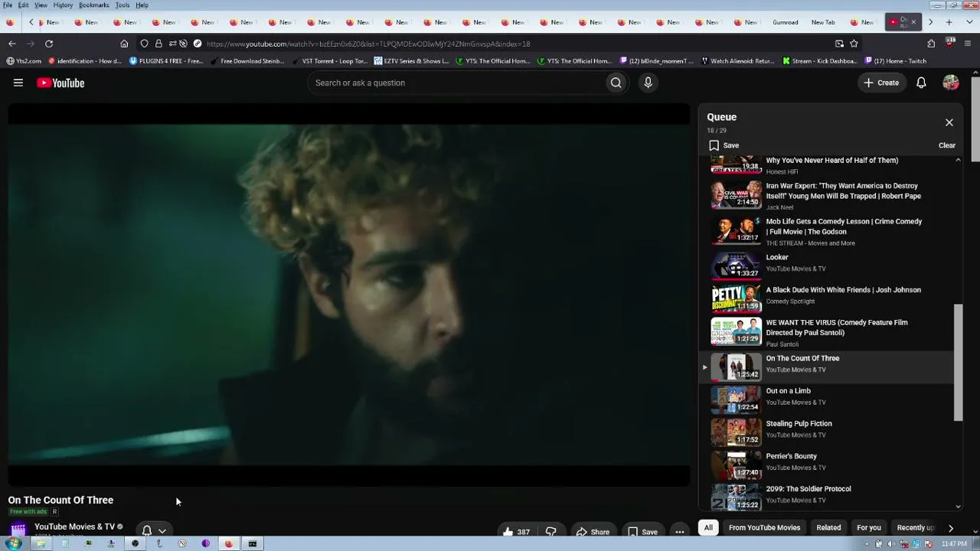Open the Stream - Kick Dashboard bookmark
This screenshot has width=980, height=551.
point(820,61)
